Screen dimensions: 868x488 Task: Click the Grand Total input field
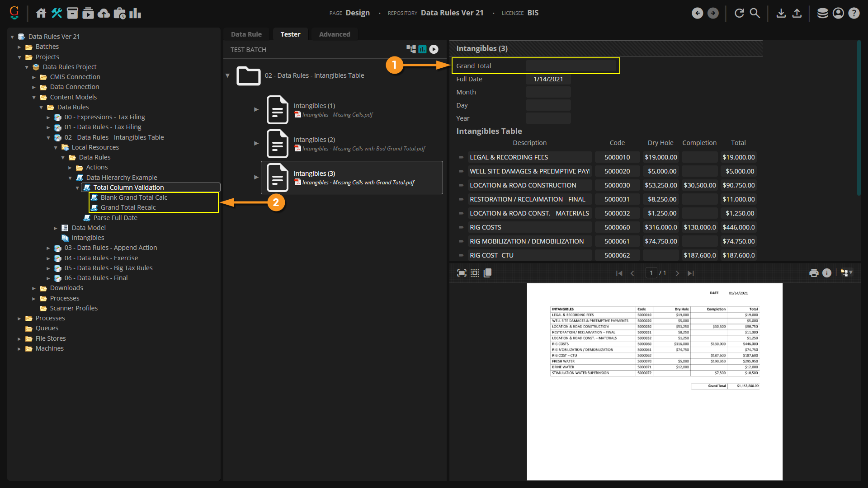point(571,66)
